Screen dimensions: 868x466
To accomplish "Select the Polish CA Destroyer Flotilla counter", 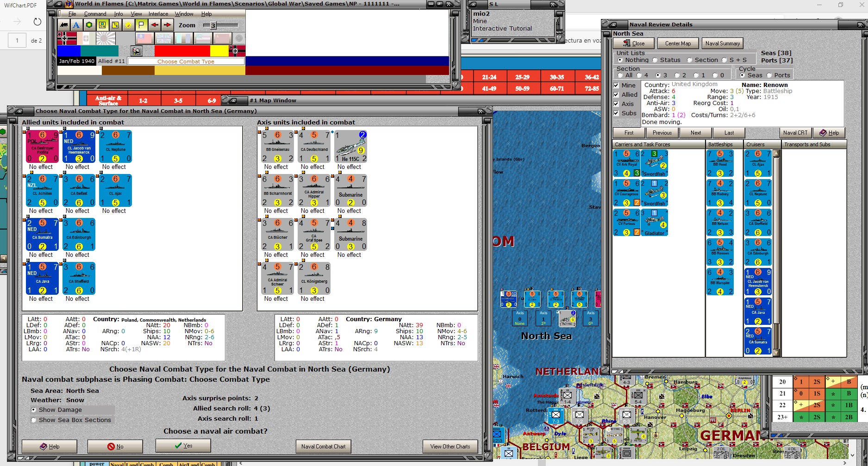I will coord(42,147).
